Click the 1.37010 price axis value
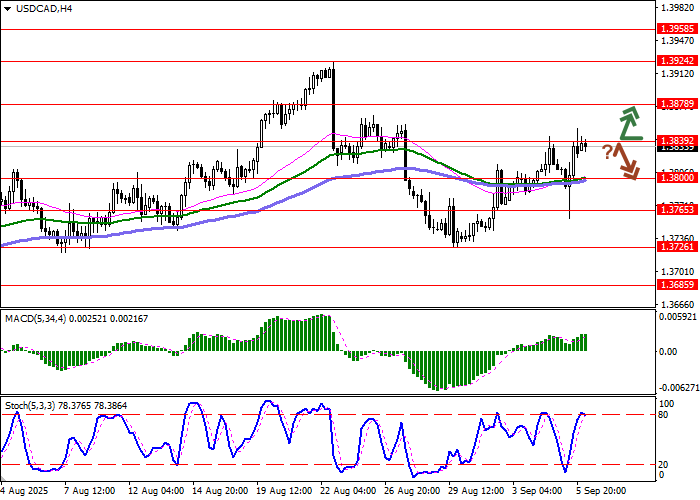The image size is (700, 500). tap(678, 271)
